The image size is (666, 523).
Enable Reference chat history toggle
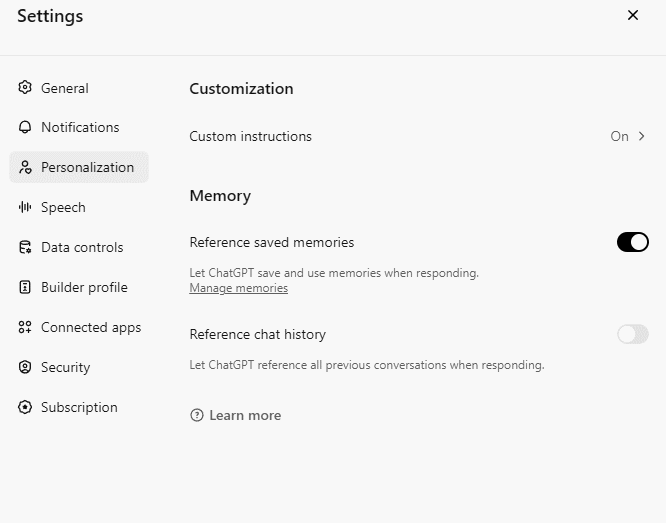coord(632,334)
